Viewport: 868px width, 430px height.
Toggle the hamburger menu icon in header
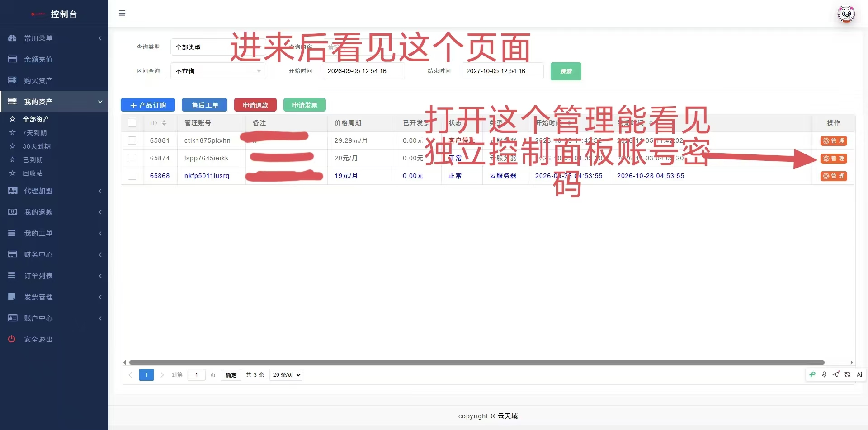(x=122, y=13)
